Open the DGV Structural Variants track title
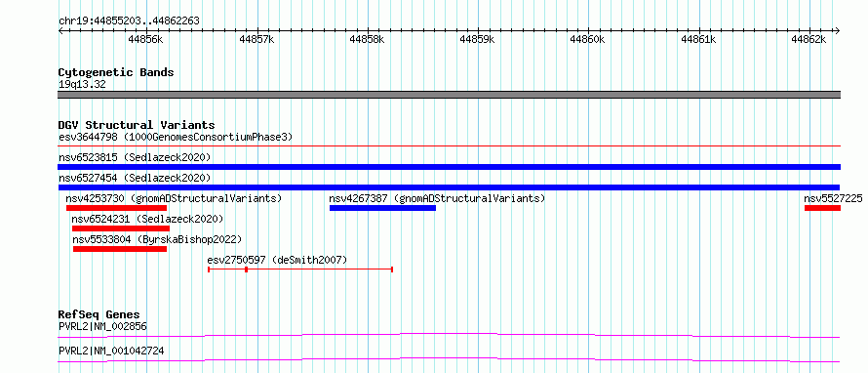This screenshot has height=373, width=868. click(x=137, y=125)
